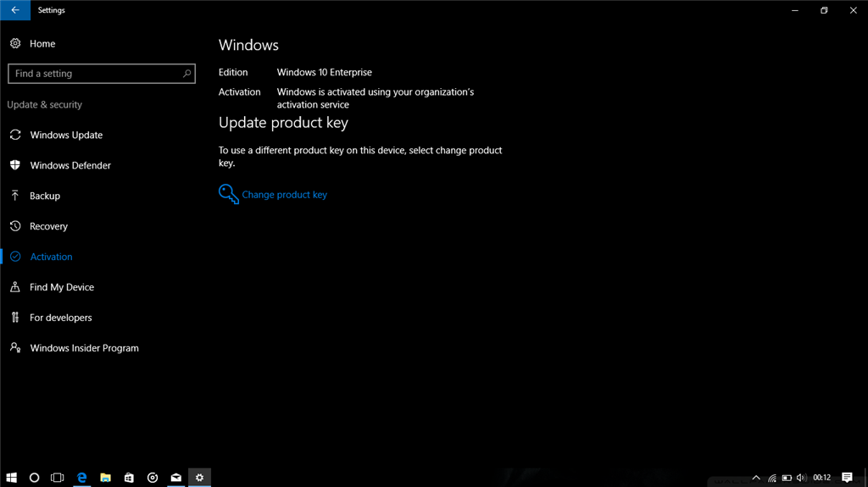Image resolution: width=868 pixels, height=487 pixels.
Task: Open File Explorer from taskbar
Action: (x=105, y=477)
